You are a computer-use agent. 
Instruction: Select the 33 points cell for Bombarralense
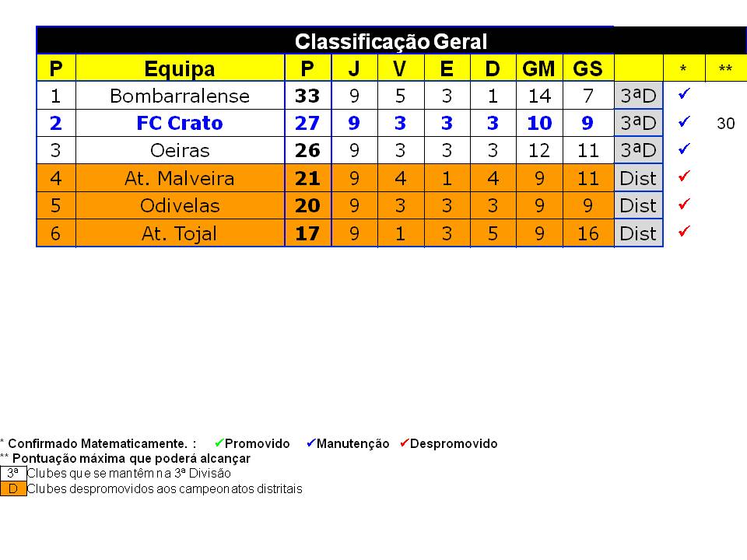point(308,96)
